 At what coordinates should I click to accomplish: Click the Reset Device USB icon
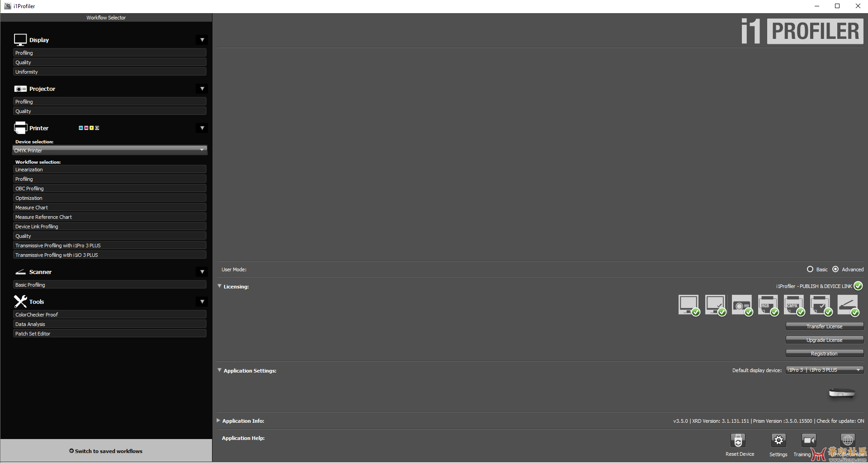coord(738,440)
